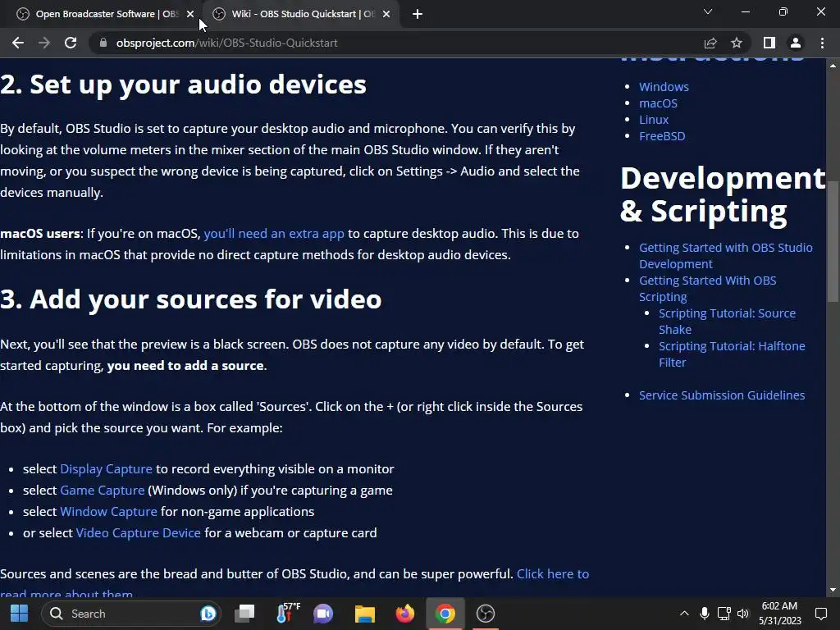Screen dimensions: 840x630
Task: Launch the chat app in taskbar
Action: (323, 614)
